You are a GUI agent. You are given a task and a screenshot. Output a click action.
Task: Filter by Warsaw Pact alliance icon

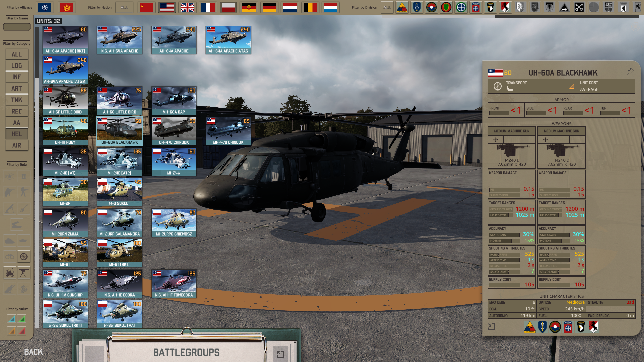pyautogui.click(x=66, y=7)
